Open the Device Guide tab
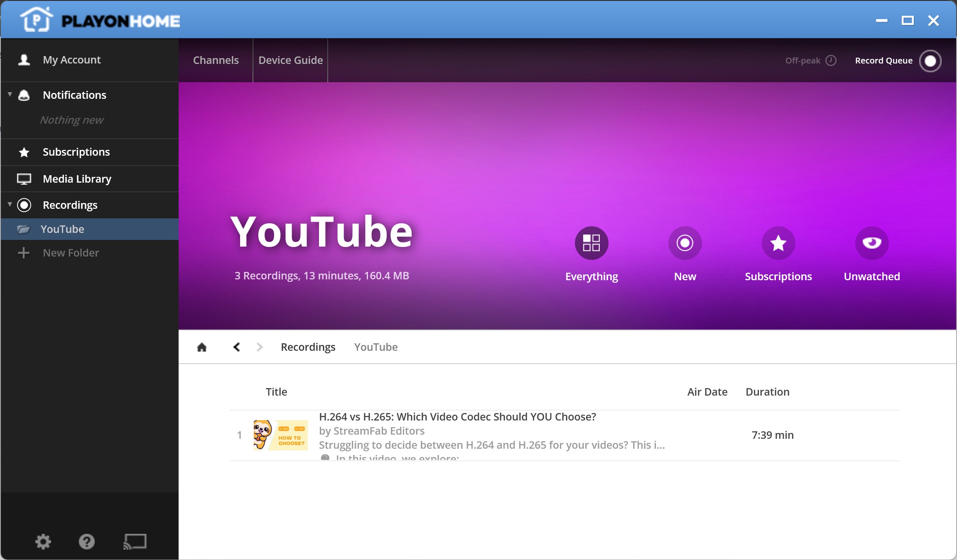The height and width of the screenshot is (560, 957). [291, 60]
